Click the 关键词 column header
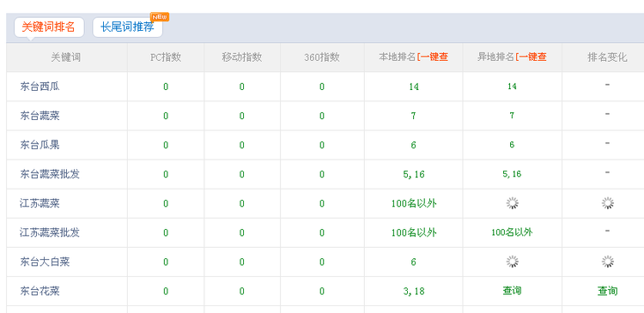Screen dimensions: 644x313 (x=66, y=57)
